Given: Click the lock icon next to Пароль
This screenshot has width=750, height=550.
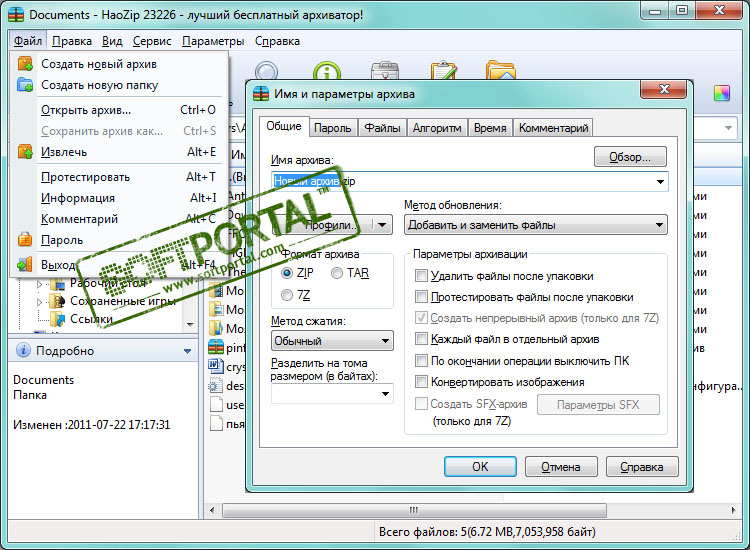Looking at the screenshot, I should point(25,240).
